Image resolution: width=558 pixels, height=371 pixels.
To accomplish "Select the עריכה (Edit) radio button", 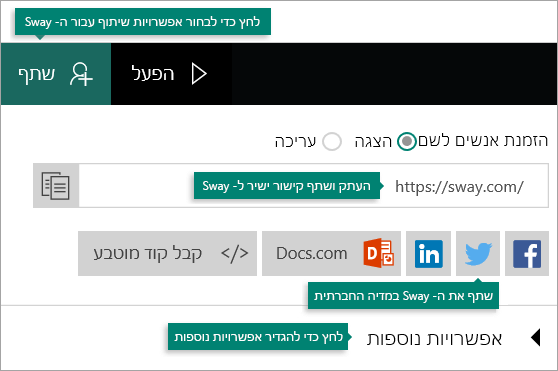I will click(332, 142).
